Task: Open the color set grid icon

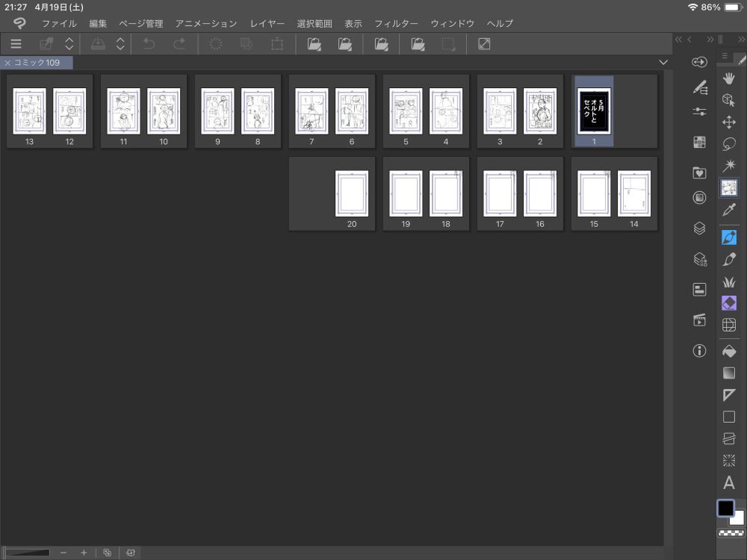Action: pyautogui.click(x=699, y=142)
